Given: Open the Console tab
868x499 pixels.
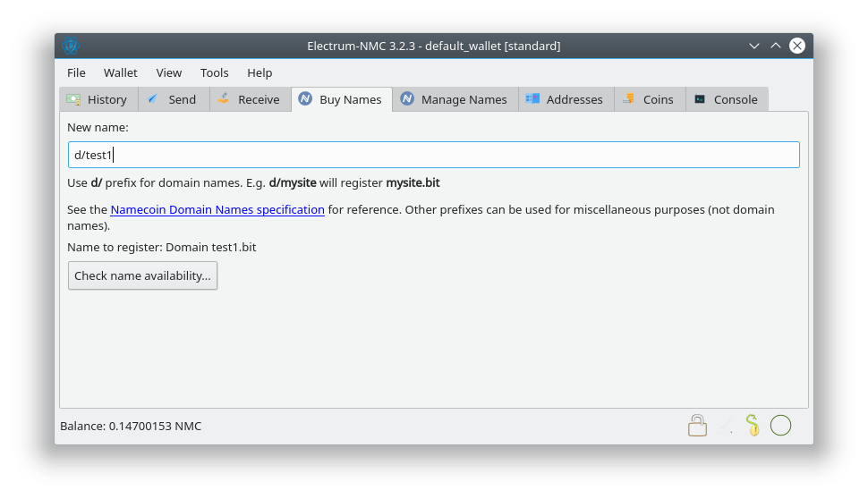Looking at the screenshot, I should 727,99.
